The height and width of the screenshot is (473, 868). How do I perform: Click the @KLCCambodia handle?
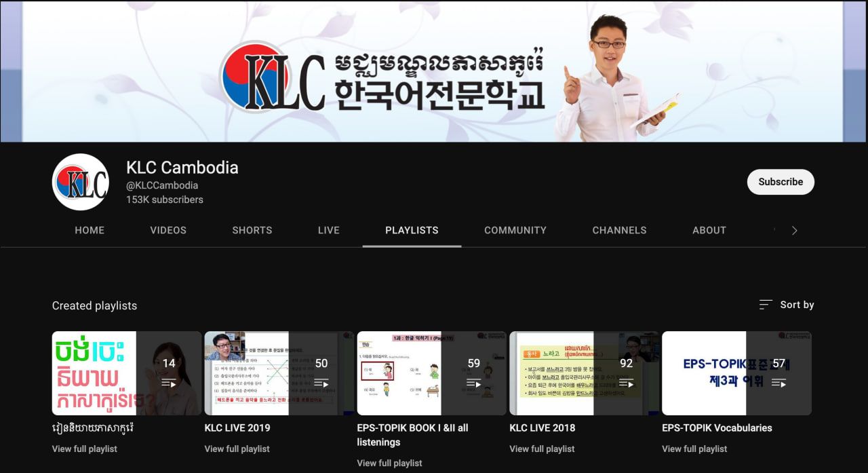point(162,185)
